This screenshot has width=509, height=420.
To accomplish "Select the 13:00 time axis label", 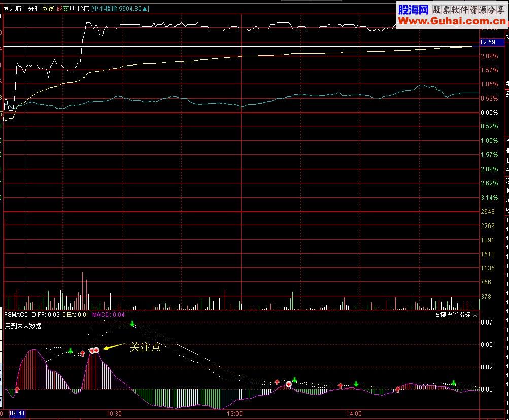I will pyautogui.click(x=234, y=414).
